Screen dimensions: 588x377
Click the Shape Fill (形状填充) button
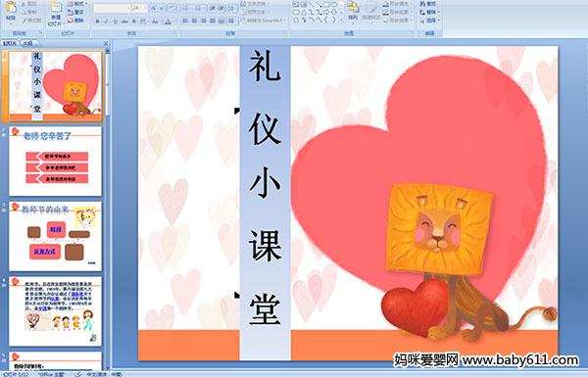tap(398, 3)
